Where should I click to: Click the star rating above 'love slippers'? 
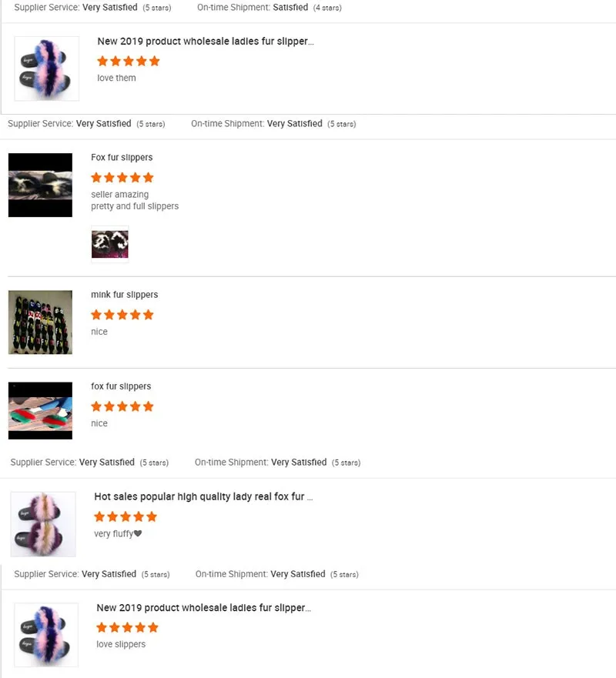click(127, 627)
